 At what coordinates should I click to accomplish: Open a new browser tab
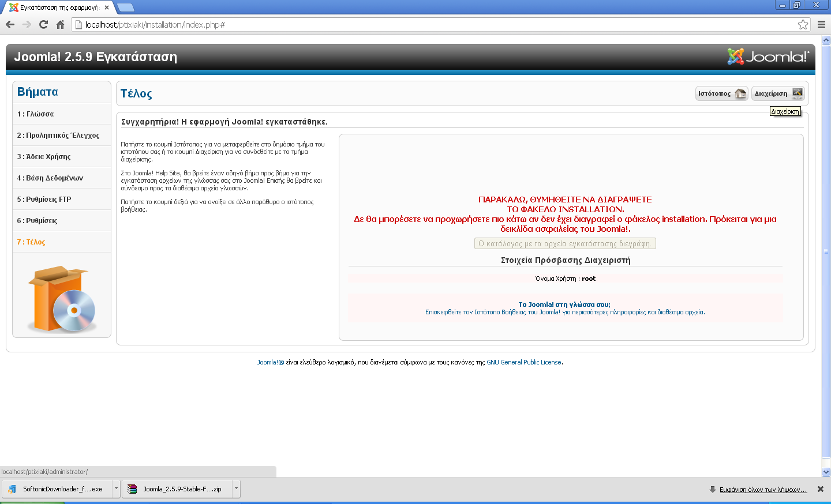[125, 7]
